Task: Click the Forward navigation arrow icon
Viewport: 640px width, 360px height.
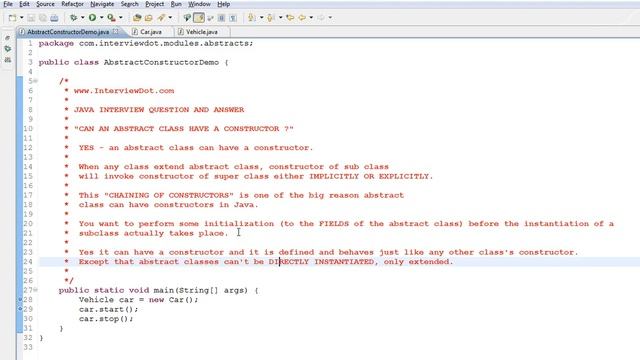Action: point(321,18)
